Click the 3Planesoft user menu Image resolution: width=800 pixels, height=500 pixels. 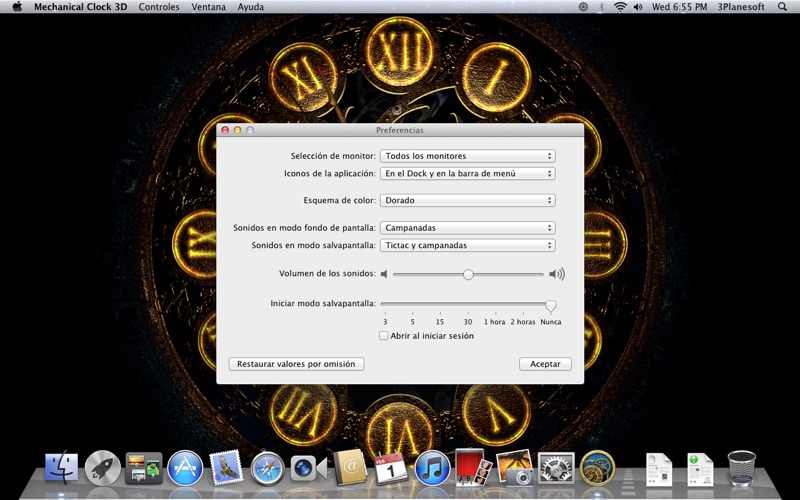(x=741, y=7)
